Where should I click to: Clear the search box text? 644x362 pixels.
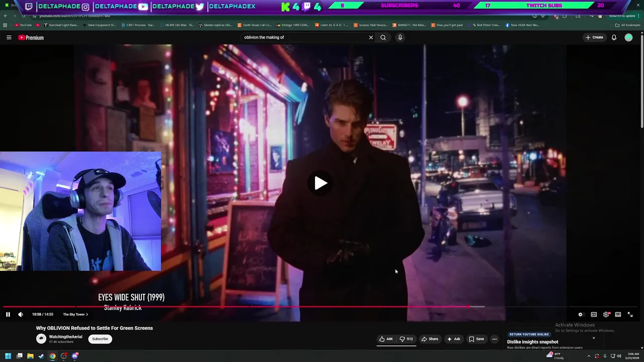click(371, 37)
